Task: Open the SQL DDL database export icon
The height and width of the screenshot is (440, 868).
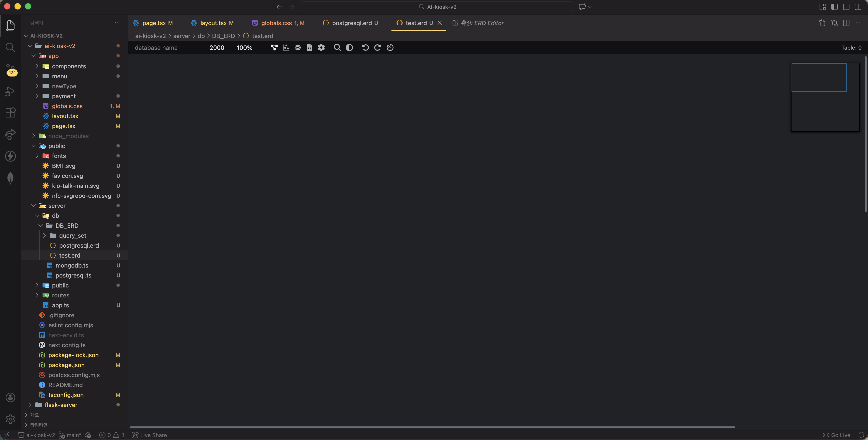Action: pos(298,48)
